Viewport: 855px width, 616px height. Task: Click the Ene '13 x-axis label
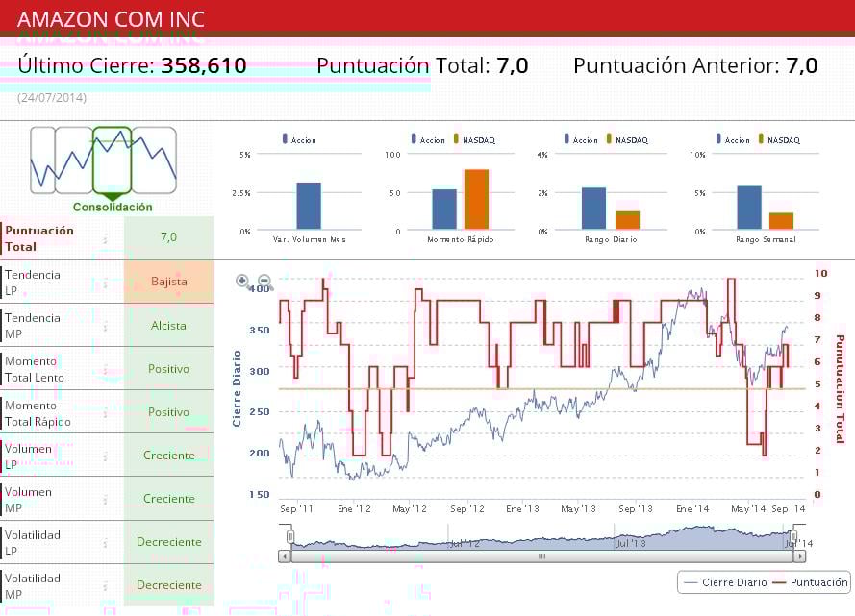coord(522,508)
